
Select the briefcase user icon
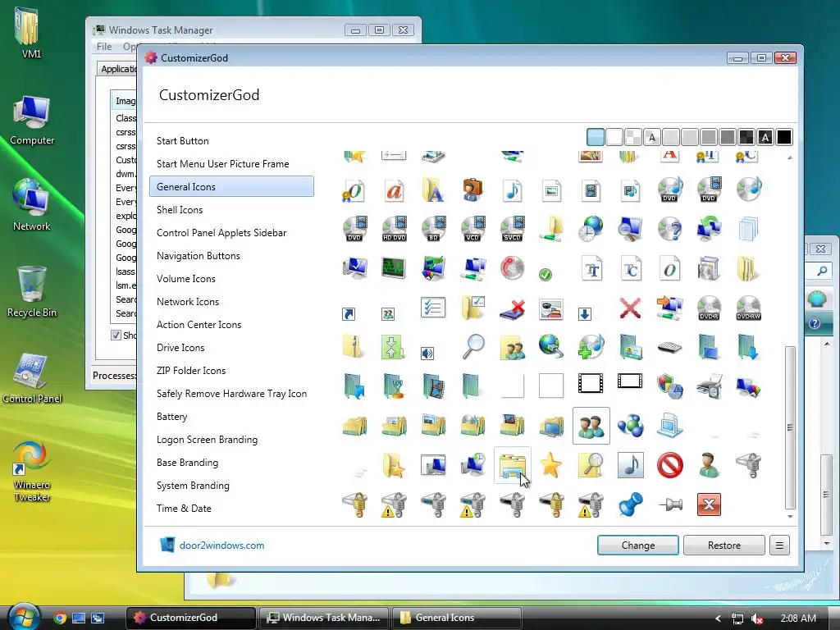(x=472, y=189)
